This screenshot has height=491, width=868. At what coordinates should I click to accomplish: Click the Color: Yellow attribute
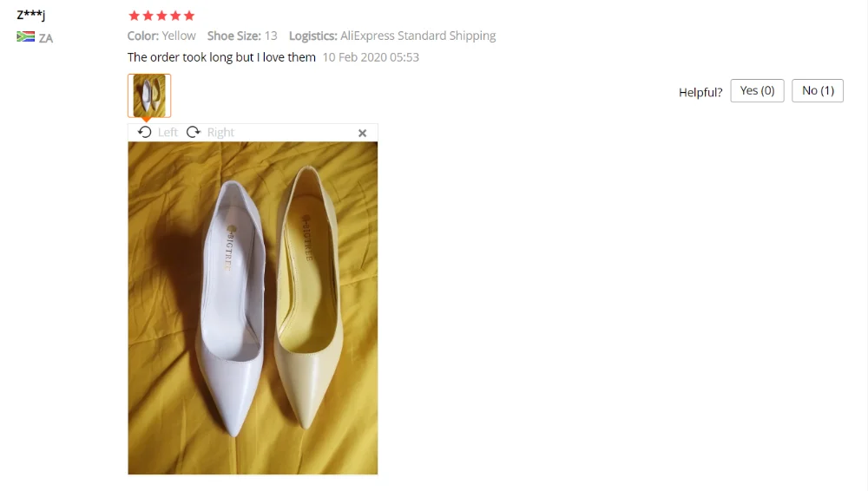pyautogui.click(x=161, y=36)
